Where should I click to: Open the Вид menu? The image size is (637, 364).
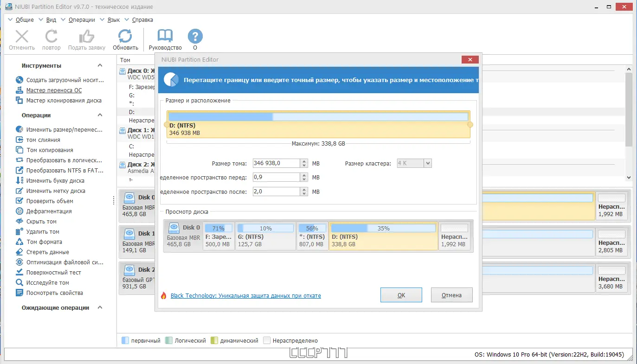coord(51,19)
